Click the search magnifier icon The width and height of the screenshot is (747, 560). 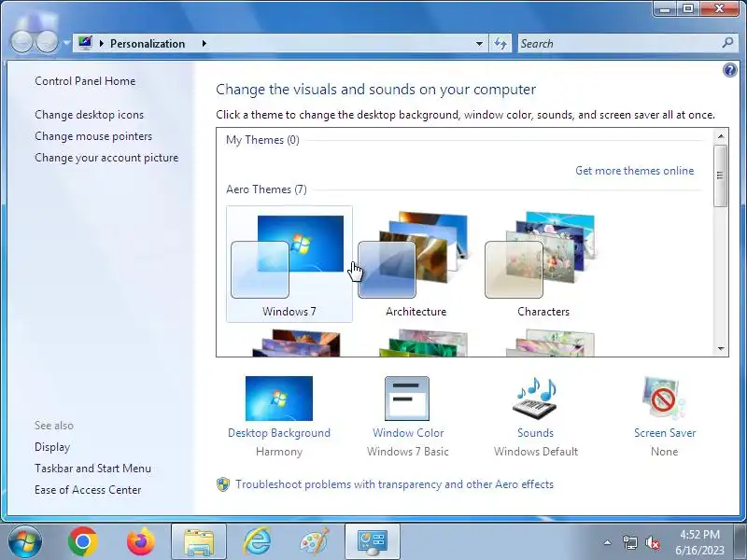727,43
